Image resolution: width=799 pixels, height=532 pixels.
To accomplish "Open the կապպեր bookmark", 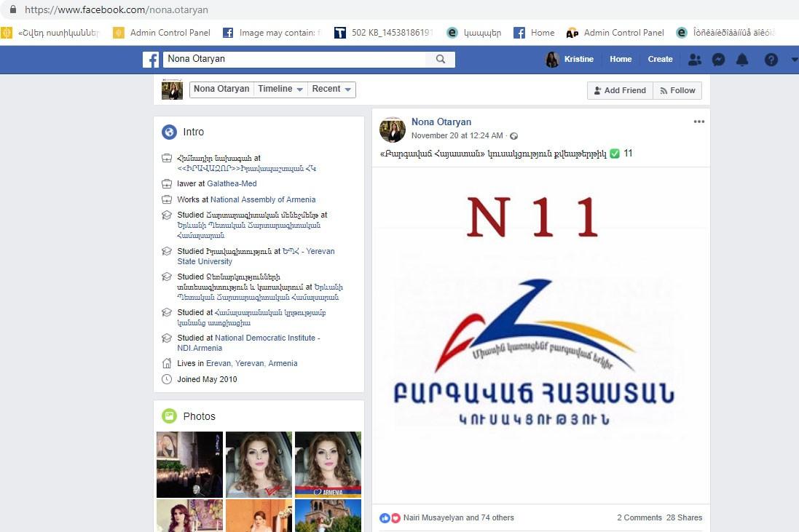I will click(x=474, y=33).
